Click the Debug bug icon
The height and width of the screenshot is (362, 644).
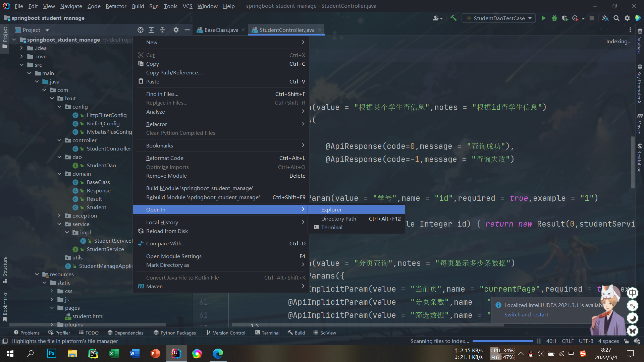554,18
